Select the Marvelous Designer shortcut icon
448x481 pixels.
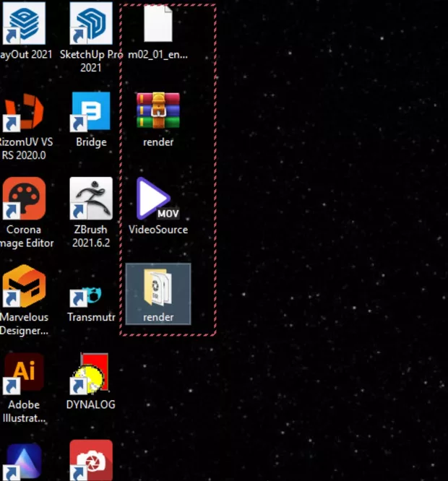pyautogui.click(x=24, y=286)
